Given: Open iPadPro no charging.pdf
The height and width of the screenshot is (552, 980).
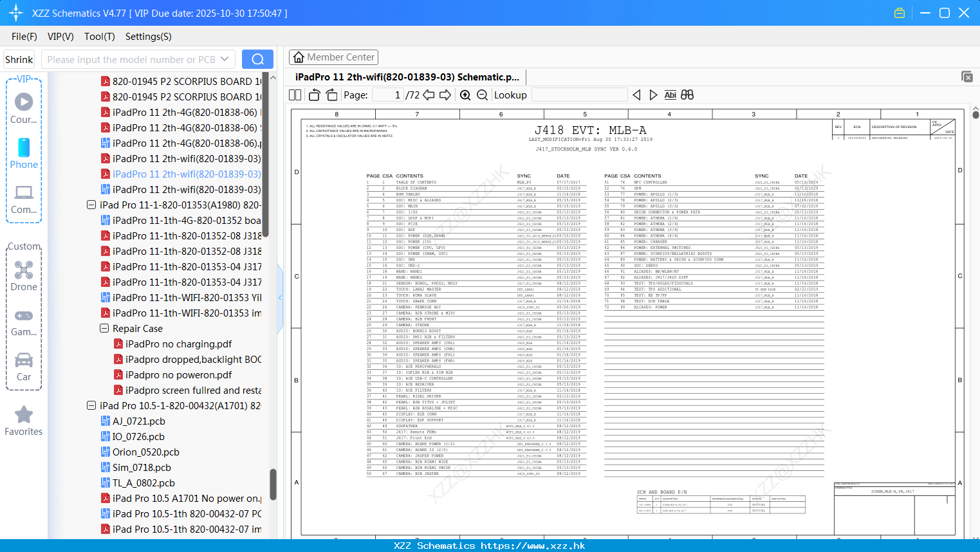Looking at the screenshot, I should (178, 344).
